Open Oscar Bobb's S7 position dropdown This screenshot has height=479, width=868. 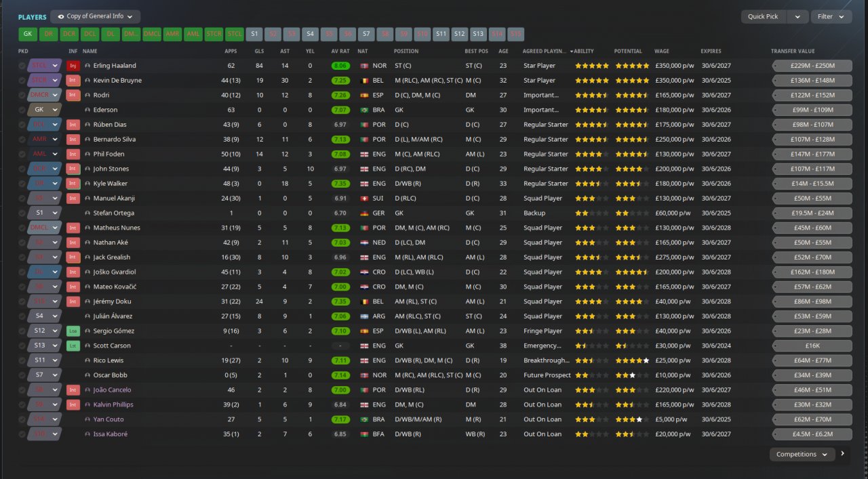(45, 375)
